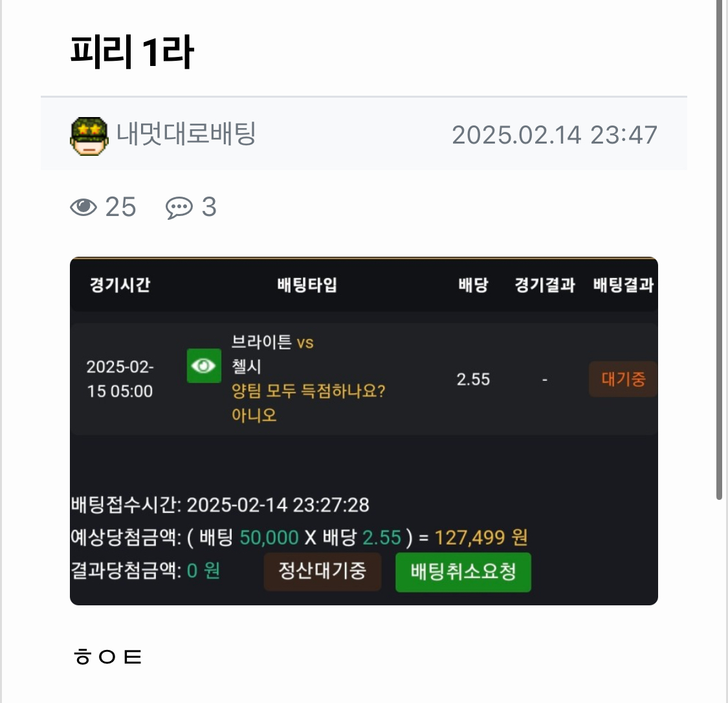The width and height of the screenshot is (728, 703).
Task: Click the 정산대기중 status button
Action: (322, 571)
